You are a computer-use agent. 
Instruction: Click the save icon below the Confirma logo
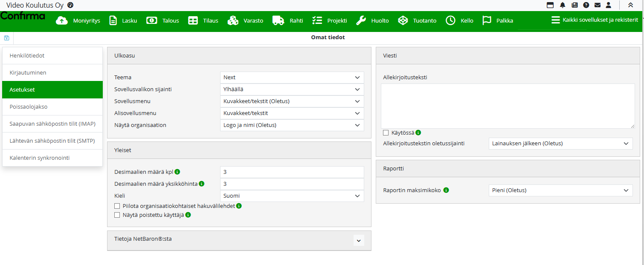pos(6,38)
